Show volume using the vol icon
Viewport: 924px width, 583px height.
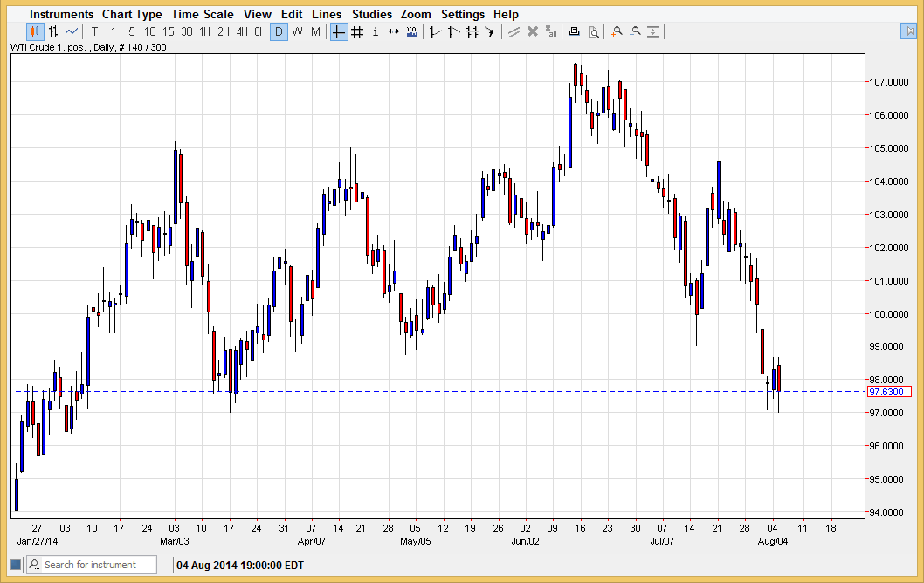coord(411,31)
